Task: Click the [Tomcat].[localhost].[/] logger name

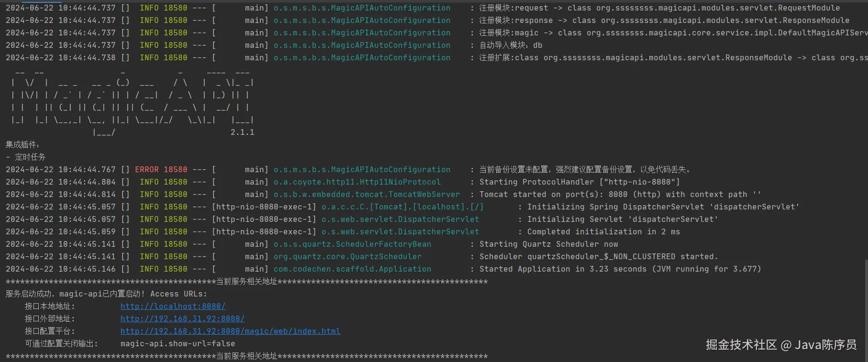Action: (402, 207)
